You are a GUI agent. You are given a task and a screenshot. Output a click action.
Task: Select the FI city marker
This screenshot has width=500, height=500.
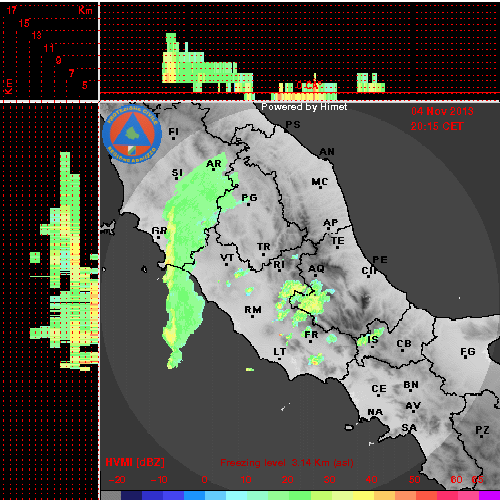click(174, 132)
